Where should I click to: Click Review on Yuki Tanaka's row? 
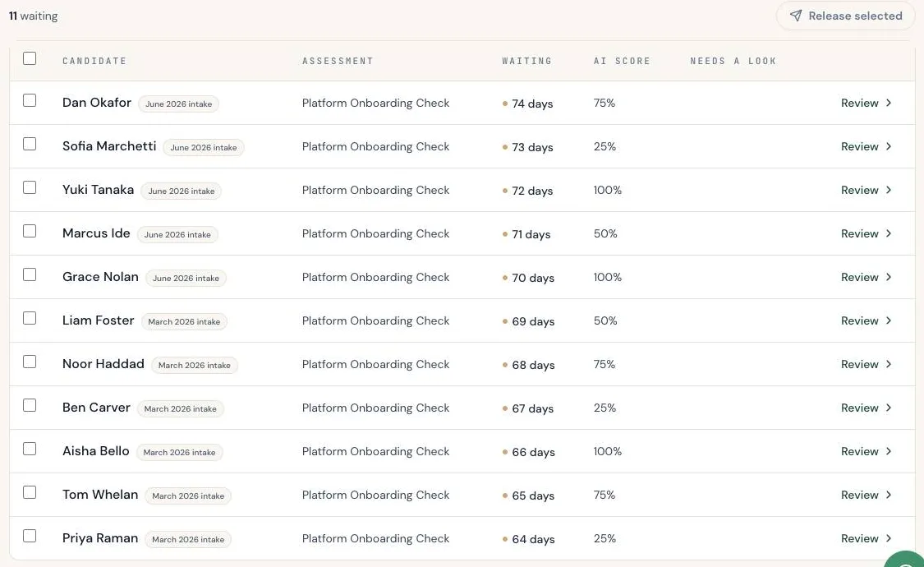(866, 191)
